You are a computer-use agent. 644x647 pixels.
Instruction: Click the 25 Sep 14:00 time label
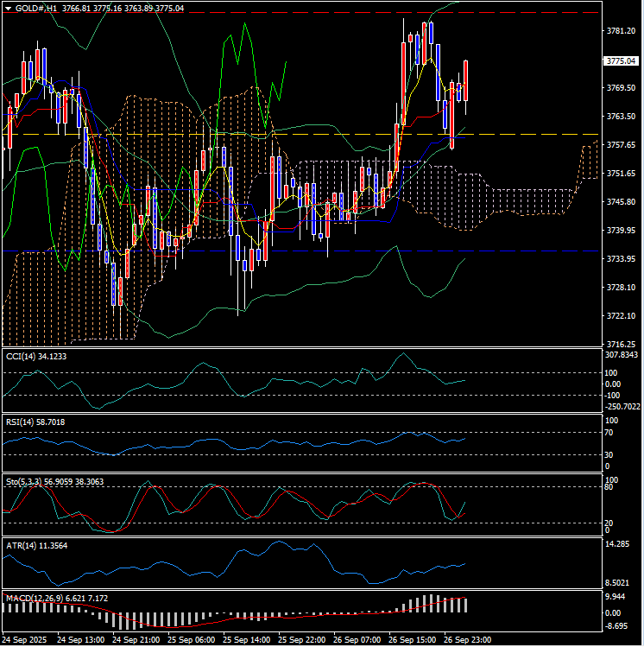[249, 640]
